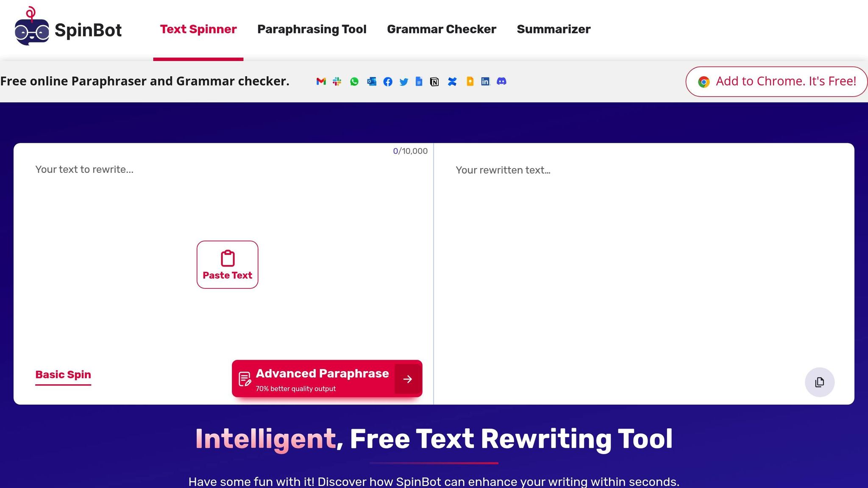Copy rewritten text with copy icon
This screenshot has height=488, width=868.
pos(819,382)
